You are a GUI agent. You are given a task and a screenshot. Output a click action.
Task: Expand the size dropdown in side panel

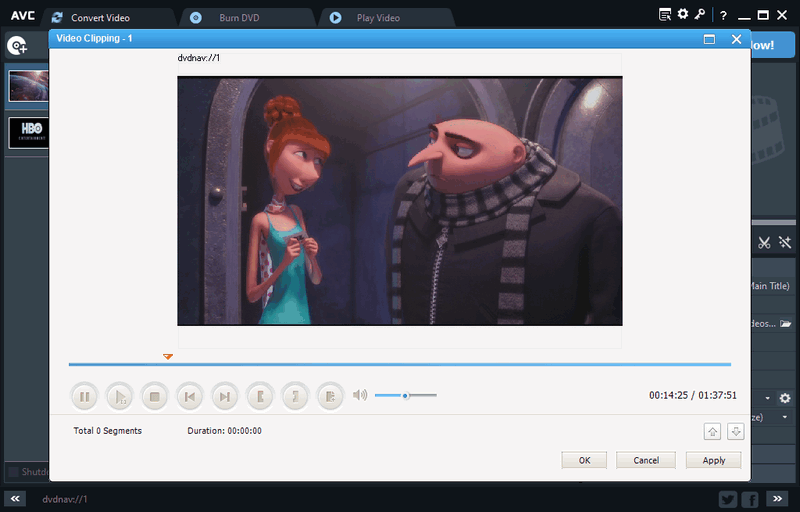pos(785,417)
